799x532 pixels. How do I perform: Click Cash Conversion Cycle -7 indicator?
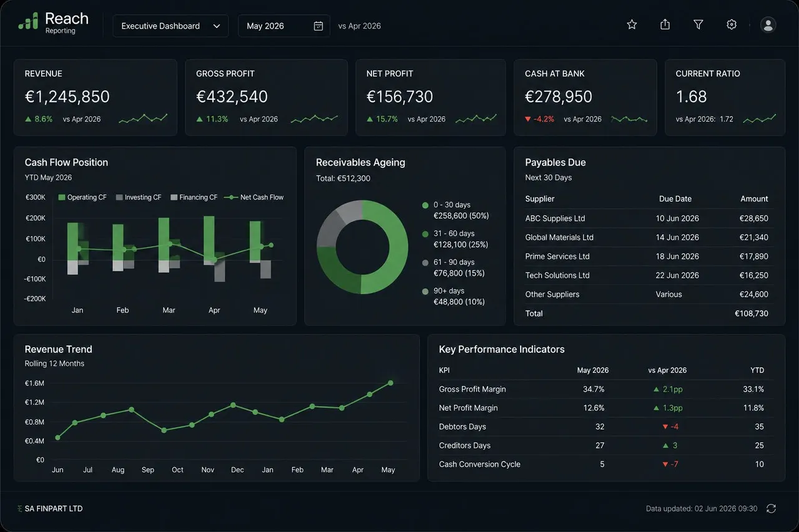pyautogui.click(x=670, y=464)
